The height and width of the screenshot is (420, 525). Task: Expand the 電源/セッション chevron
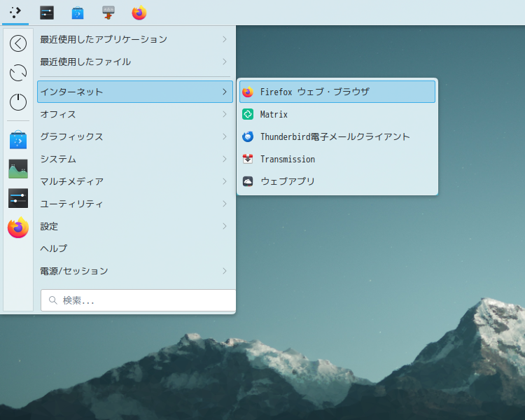[225, 271]
